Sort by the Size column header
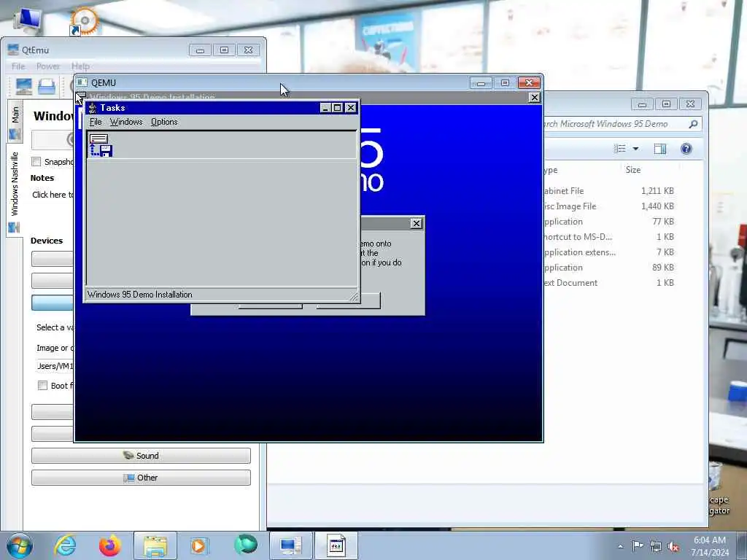Screen dimensions: 747x560 pos(633,170)
